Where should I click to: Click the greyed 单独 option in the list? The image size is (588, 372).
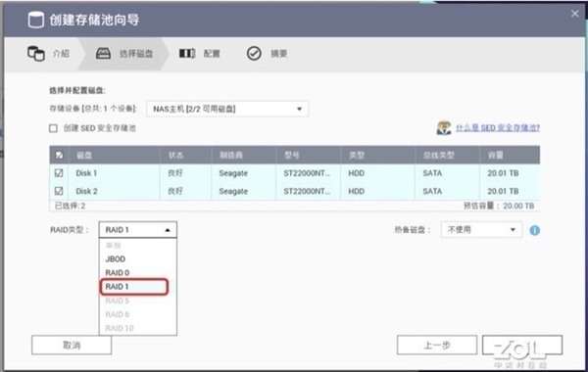click(x=114, y=246)
